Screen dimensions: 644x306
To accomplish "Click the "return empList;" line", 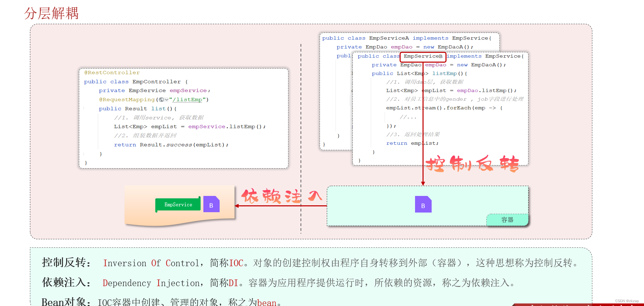I will [412, 143].
